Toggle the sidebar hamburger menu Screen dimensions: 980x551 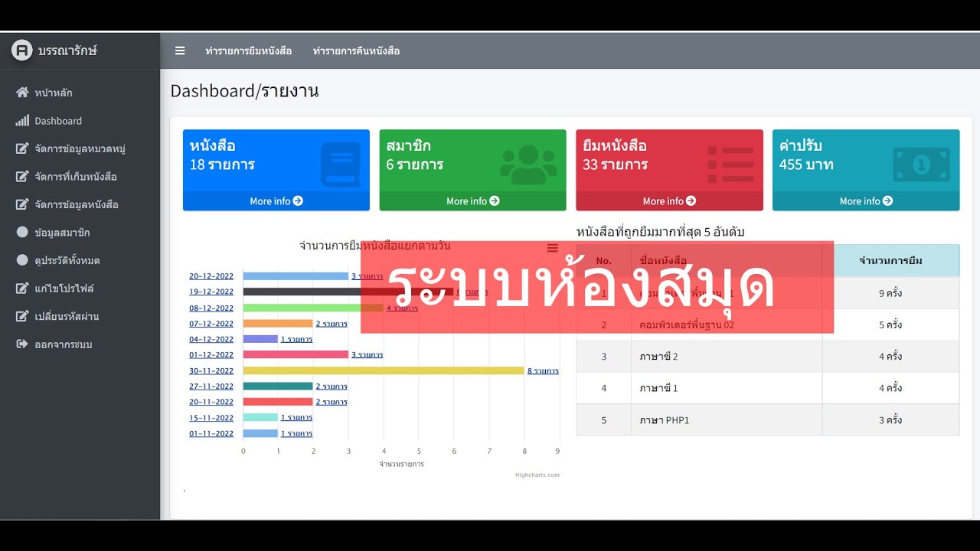[x=180, y=51]
